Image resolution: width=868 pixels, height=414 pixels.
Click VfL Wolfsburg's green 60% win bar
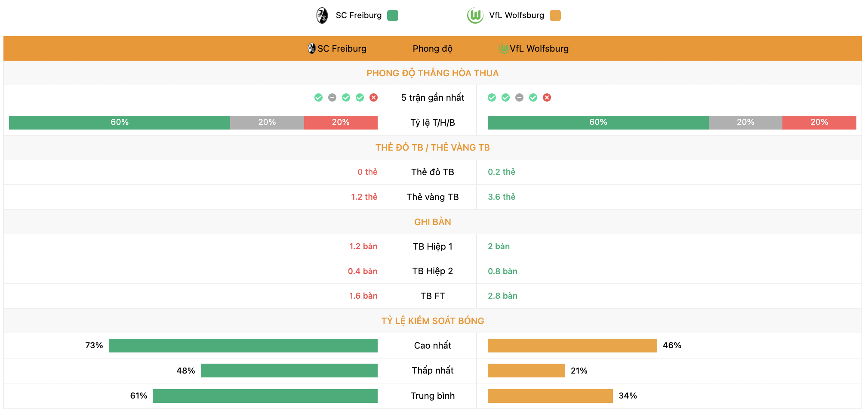pos(598,122)
